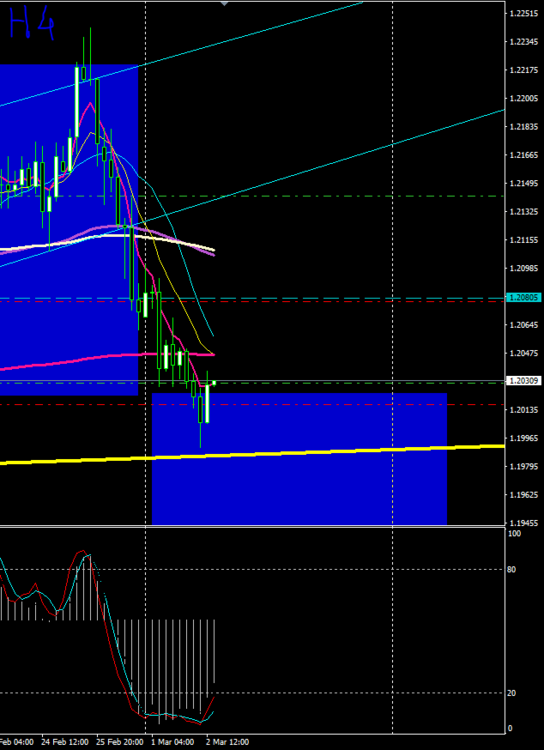544x750 pixels.
Task: Click the 80 level on indicator scale
Action: tap(512, 569)
